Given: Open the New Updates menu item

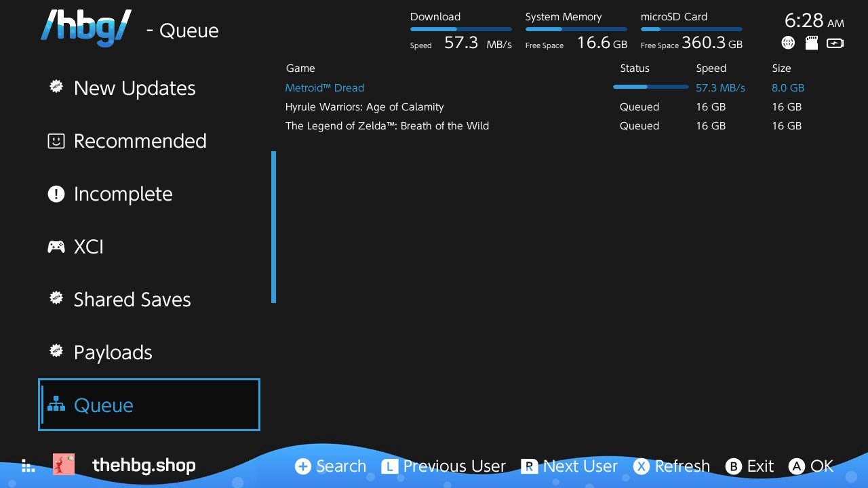Looking at the screenshot, I should point(149,87).
